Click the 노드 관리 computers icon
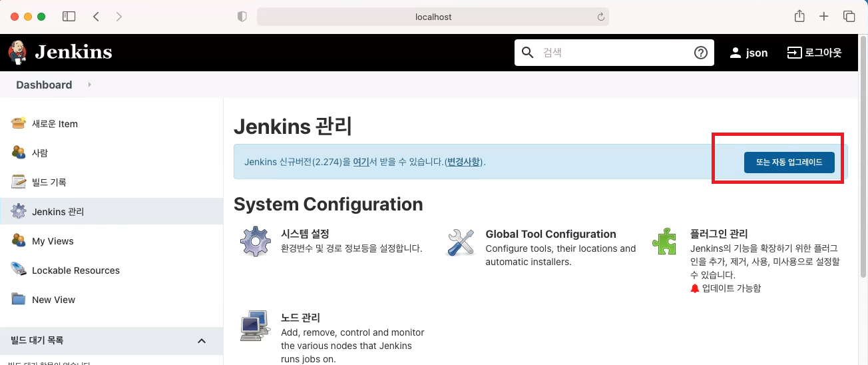 255,326
